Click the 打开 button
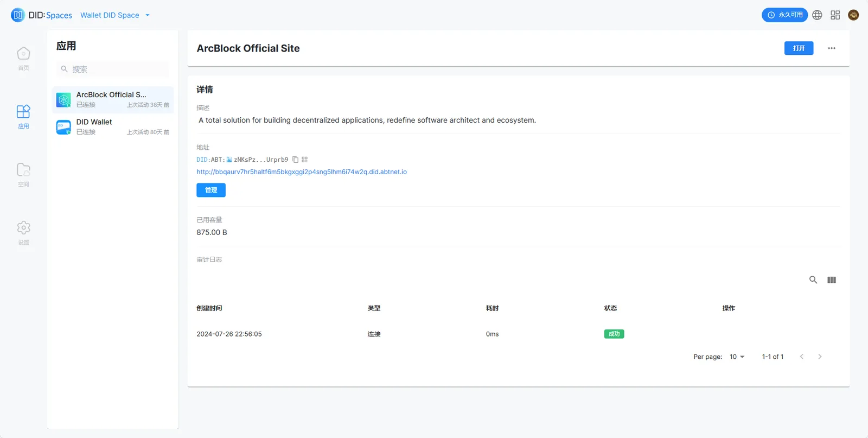Screen dimensions: 868x438 coord(799,48)
